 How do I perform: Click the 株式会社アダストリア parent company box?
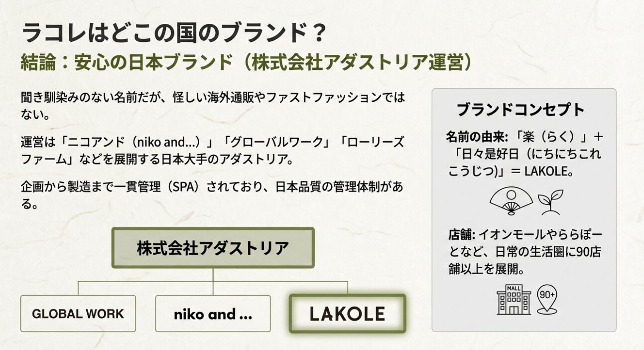click(213, 248)
